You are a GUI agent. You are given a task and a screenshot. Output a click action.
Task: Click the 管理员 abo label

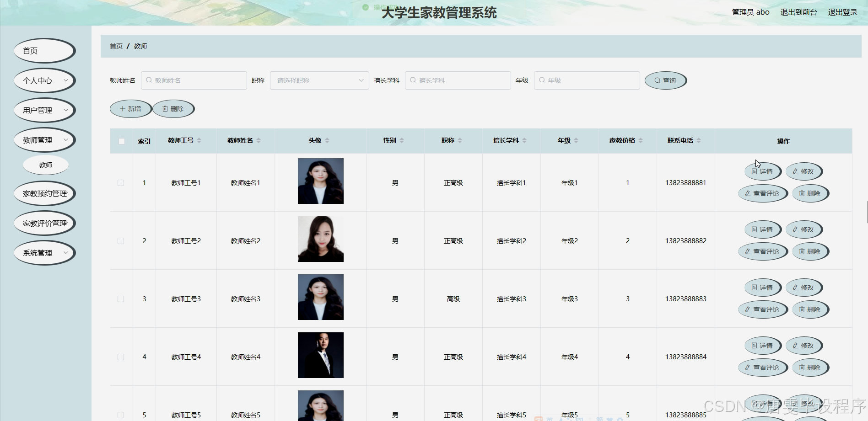pos(750,12)
